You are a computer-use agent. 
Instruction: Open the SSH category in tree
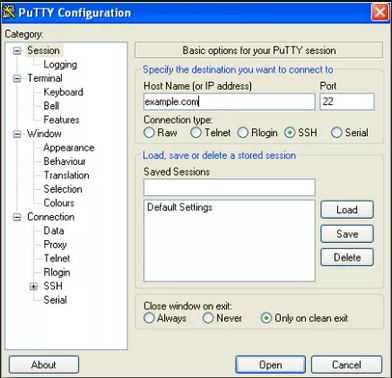click(53, 286)
